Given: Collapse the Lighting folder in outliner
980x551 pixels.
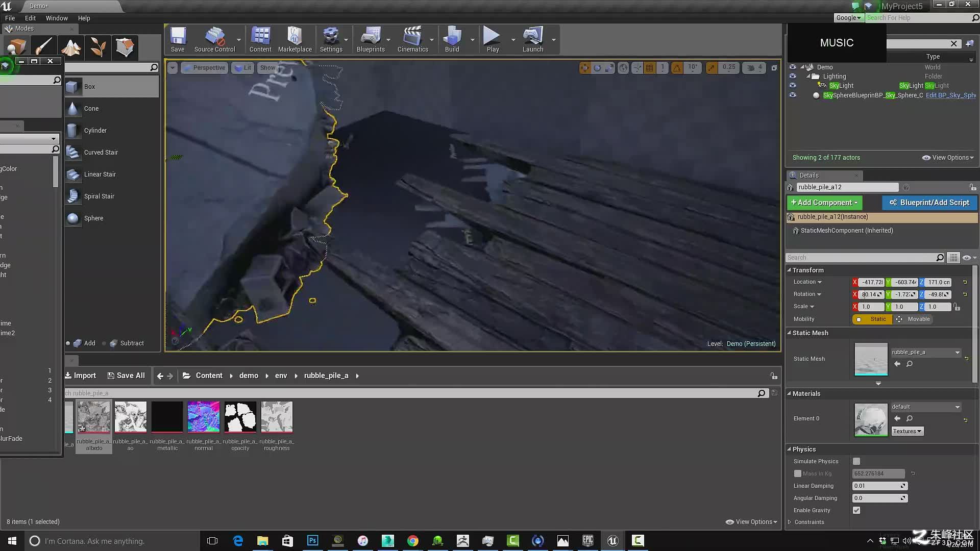Looking at the screenshot, I should [x=808, y=77].
